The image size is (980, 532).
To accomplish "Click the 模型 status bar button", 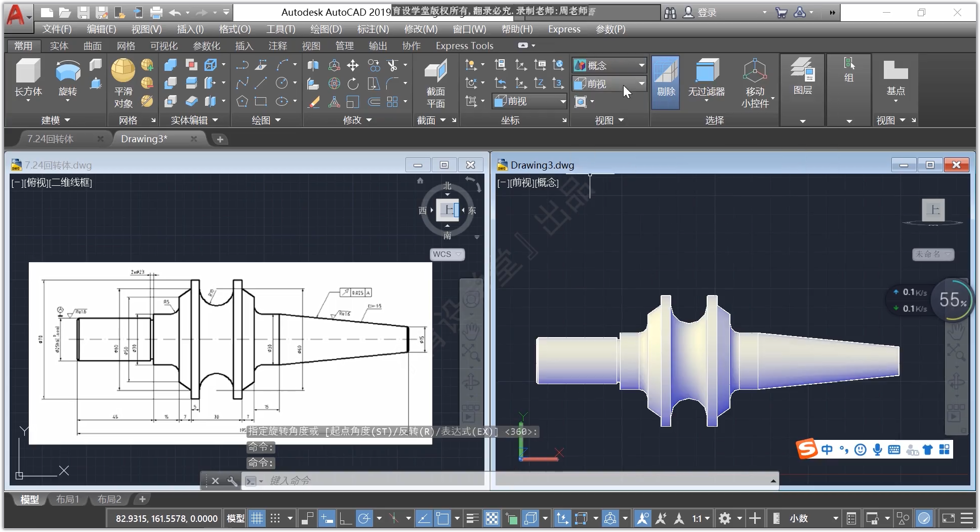I will point(235,518).
